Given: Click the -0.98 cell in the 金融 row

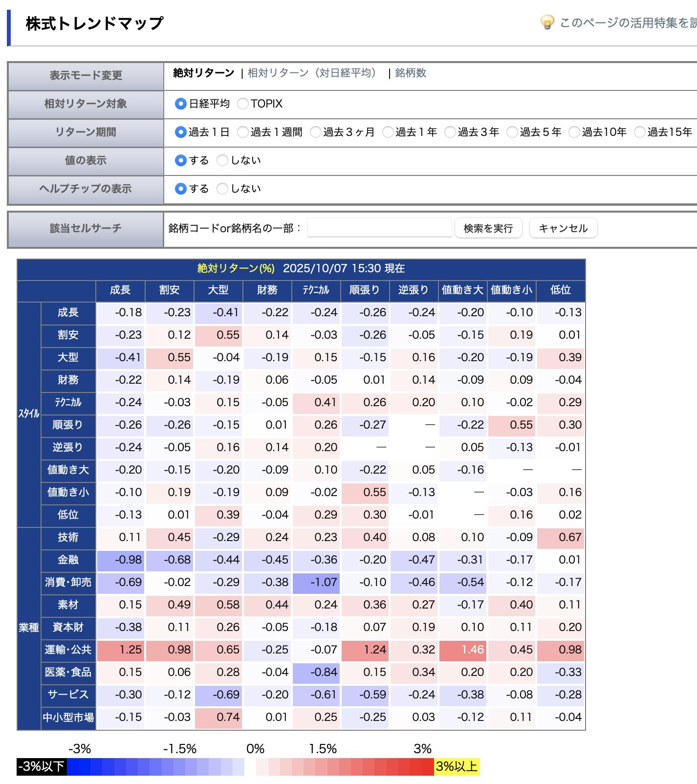Looking at the screenshot, I should tap(121, 560).
